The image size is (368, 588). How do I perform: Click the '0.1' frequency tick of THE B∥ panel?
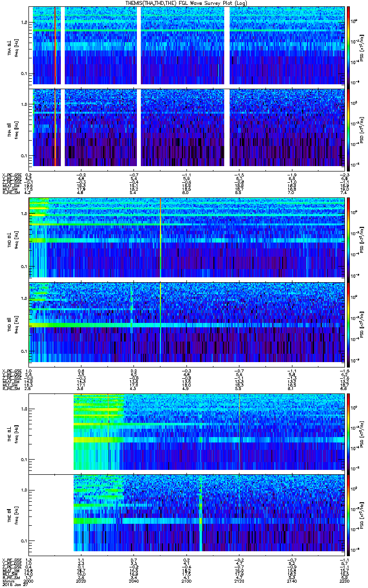[x=25, y=540]
